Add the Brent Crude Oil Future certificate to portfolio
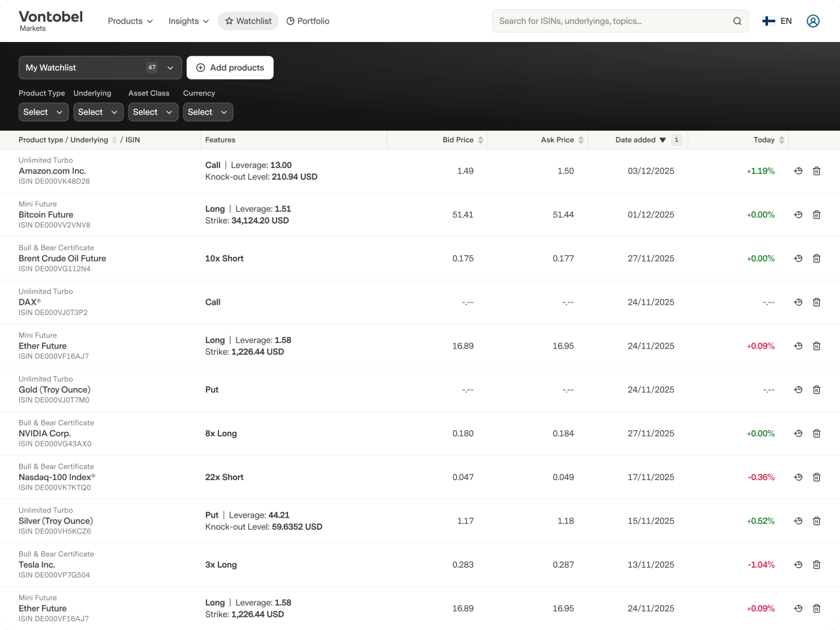The width and height of the screenshot is (840, 630). [798, 259]
